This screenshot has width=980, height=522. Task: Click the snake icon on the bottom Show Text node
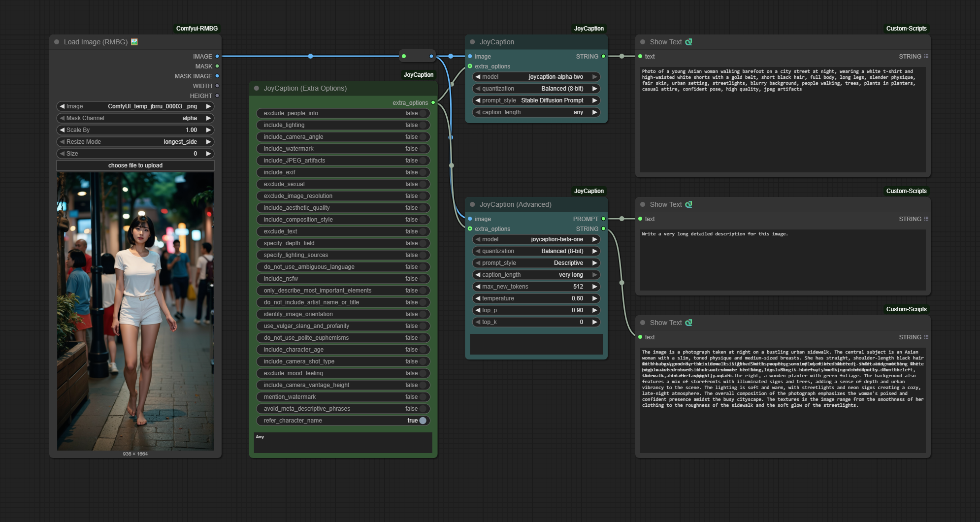click(688, 323)
